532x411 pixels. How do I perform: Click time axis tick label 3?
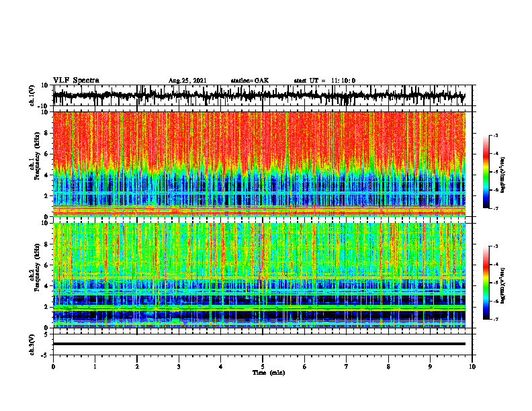179,367
